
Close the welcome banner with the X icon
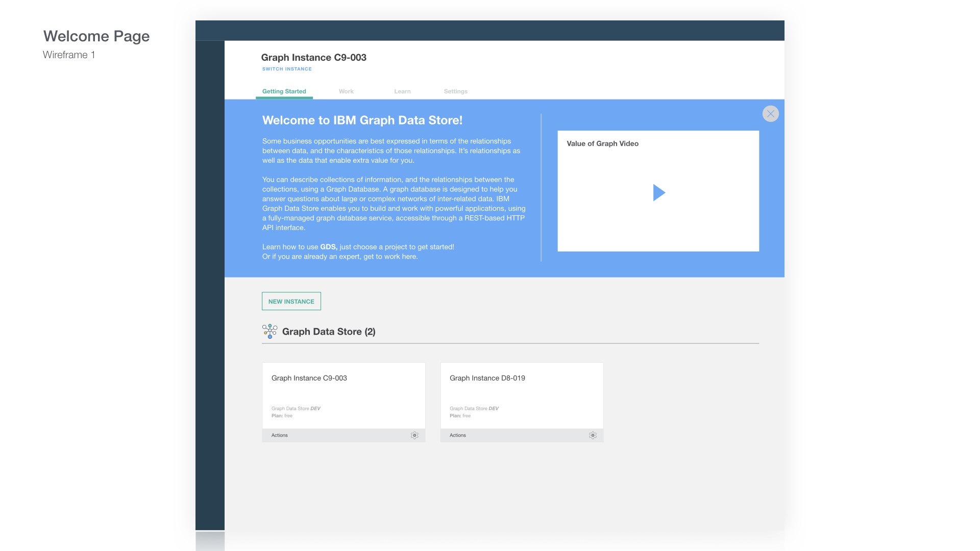pyautogui.click(x=770, y=113)
